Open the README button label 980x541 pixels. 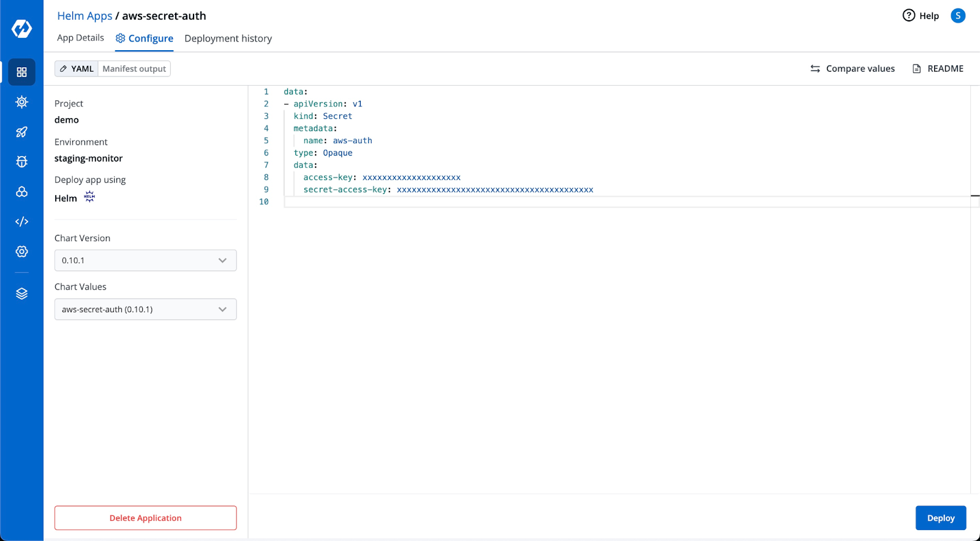(x=945, y=69)
